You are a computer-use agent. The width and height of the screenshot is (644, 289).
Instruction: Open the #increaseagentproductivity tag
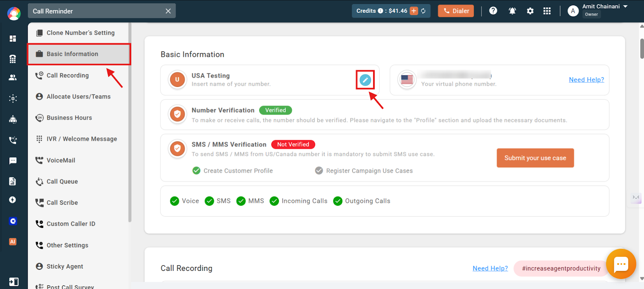(x=561, y=269)
